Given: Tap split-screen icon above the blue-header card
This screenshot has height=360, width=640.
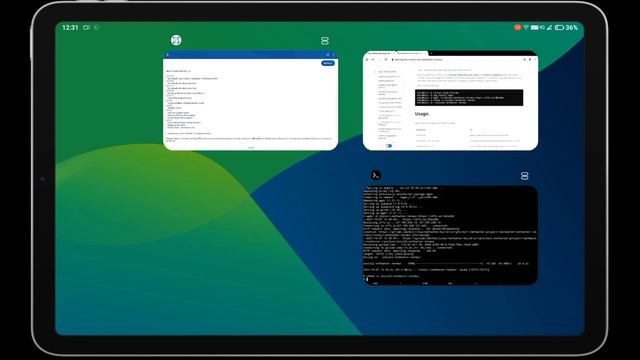Looking at the screenshot, I should coord(324,40).
